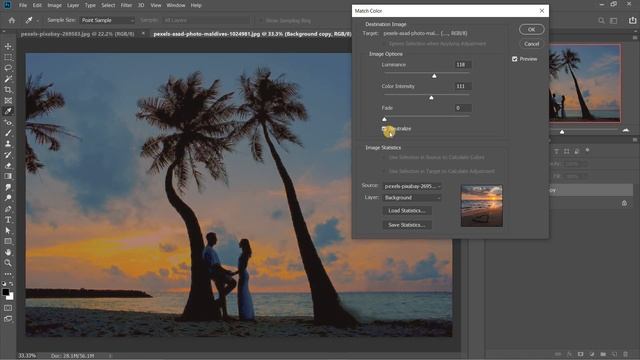Select the Gradient tool

pos(8,176)
